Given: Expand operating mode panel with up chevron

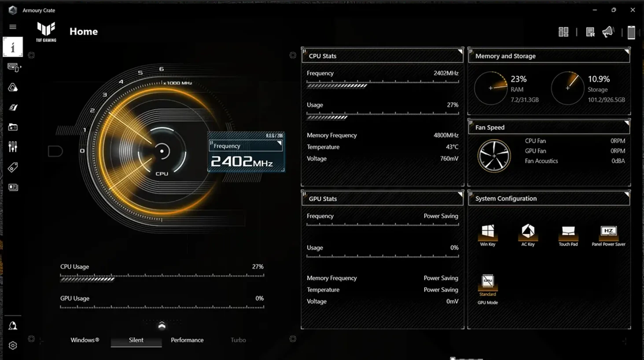Looking at the screenshot, I should (162, 326).
